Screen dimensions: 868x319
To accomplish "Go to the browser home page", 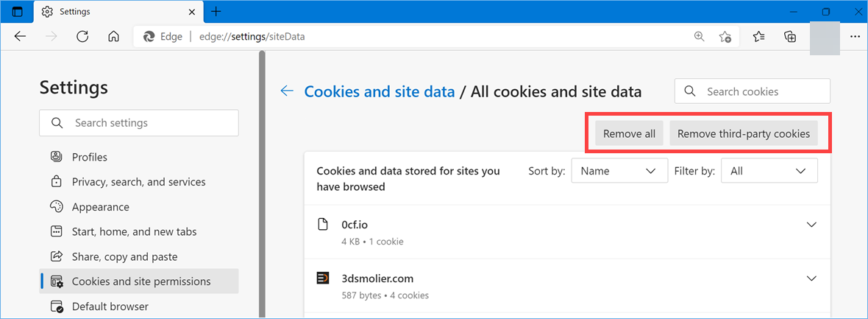I will [x=113, y=36].
